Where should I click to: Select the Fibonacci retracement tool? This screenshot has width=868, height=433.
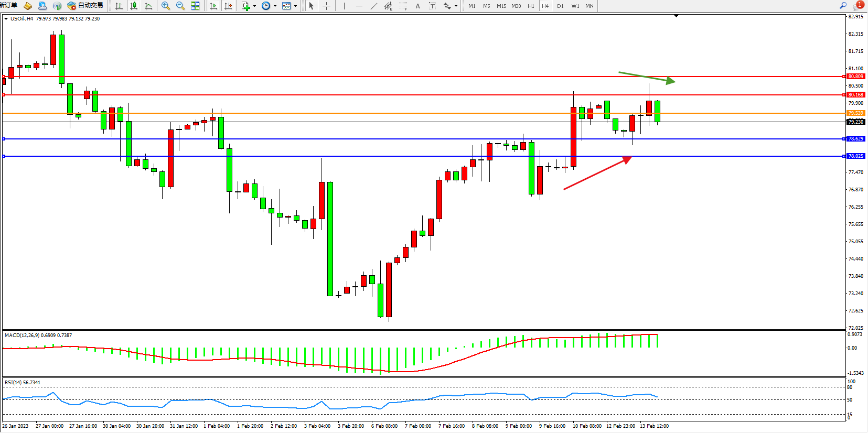point(403,6)
